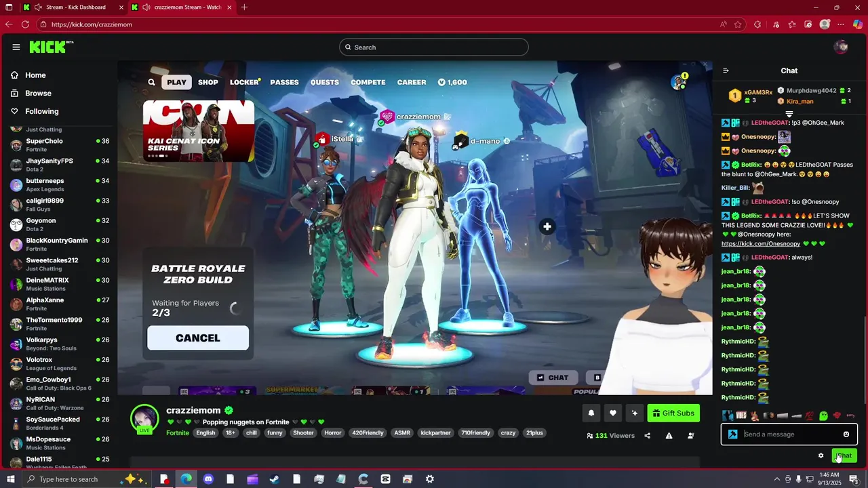The image size is (868, 488).
Task: Open the Windows notification center
Action: (x=853, y=479)
